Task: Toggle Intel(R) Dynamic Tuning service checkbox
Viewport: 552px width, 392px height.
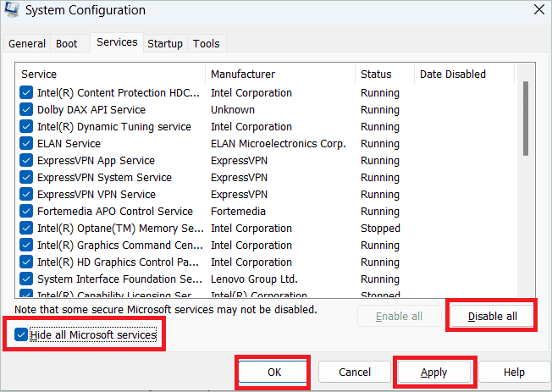Action: point(26,126)
